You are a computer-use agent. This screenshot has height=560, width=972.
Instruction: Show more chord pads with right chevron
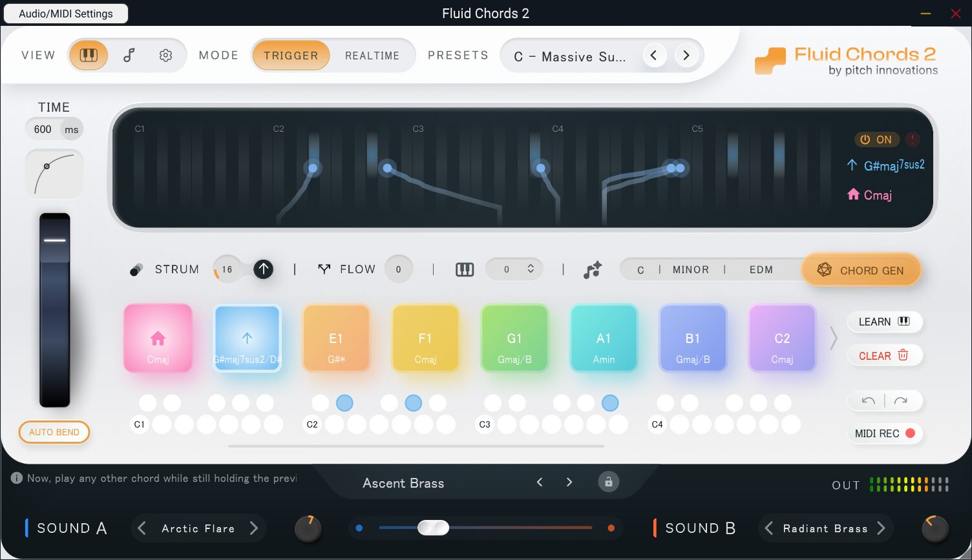[x=834, y=338]
